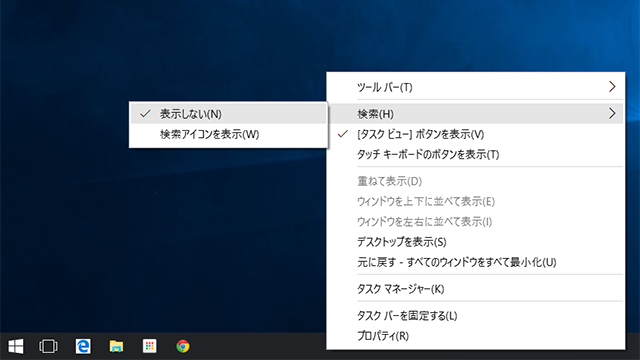This screenshot has height=360, width=640.
Task: Open File Explorer from the taskbar
Action: [116, 347]
